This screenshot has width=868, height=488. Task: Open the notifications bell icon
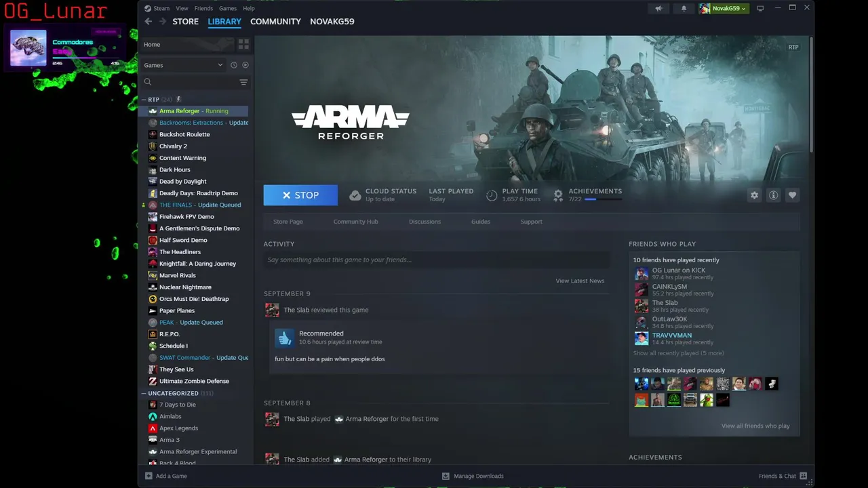pos(684,8)
